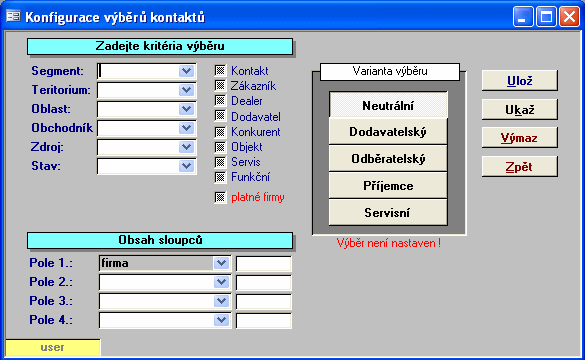The image size is (585, 360).
Task: Open the Zdroj dropdown
Action: click(x=186, y=147)
